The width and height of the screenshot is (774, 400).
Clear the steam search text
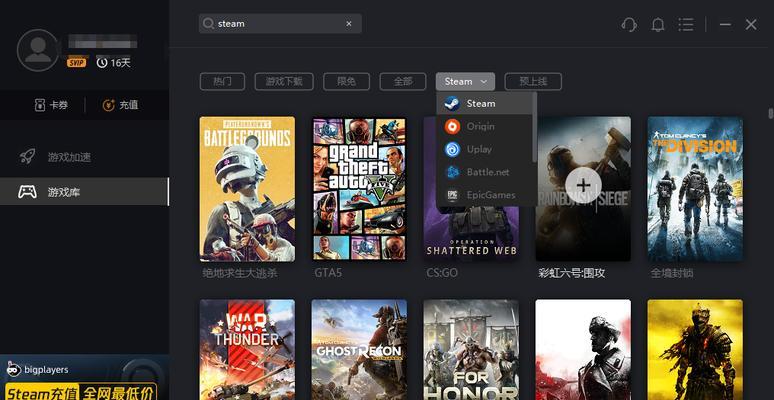pos(349,23)
